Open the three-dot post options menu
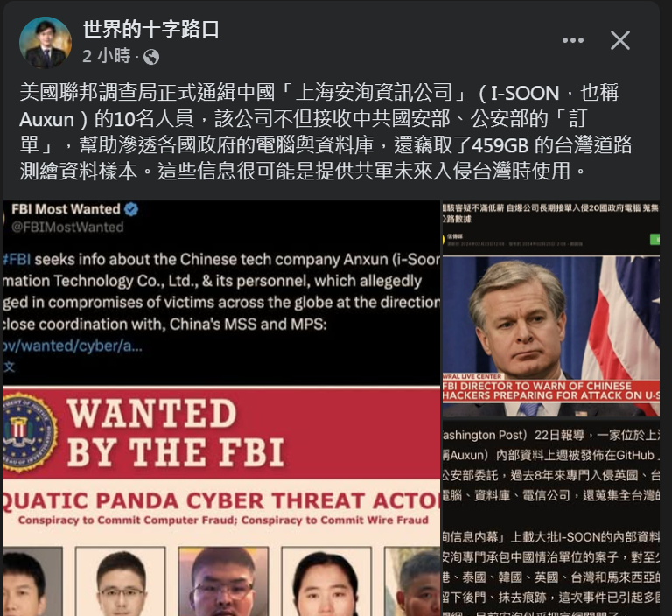672x616 pixels. 573,40
